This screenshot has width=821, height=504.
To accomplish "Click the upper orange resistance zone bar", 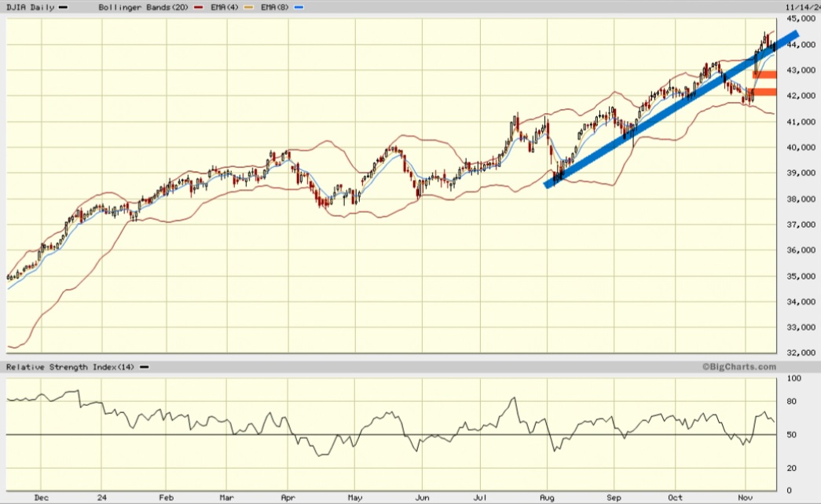I will point(764,73).
